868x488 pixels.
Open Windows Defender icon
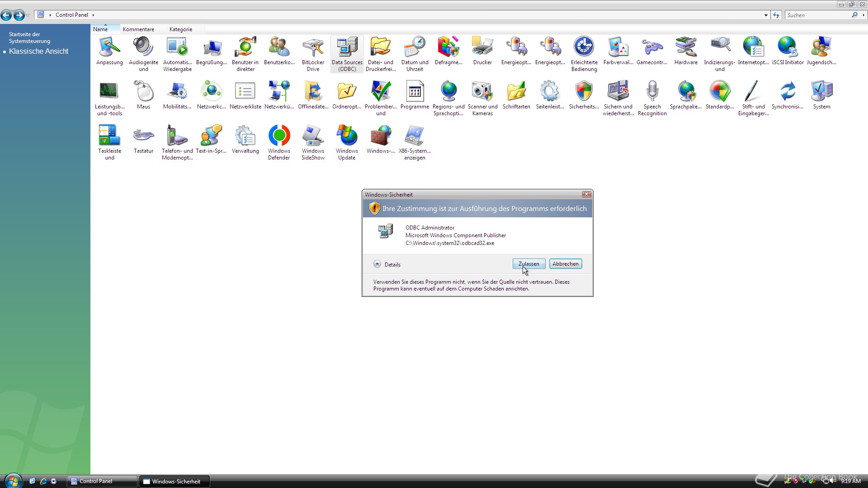click(279, 143)
